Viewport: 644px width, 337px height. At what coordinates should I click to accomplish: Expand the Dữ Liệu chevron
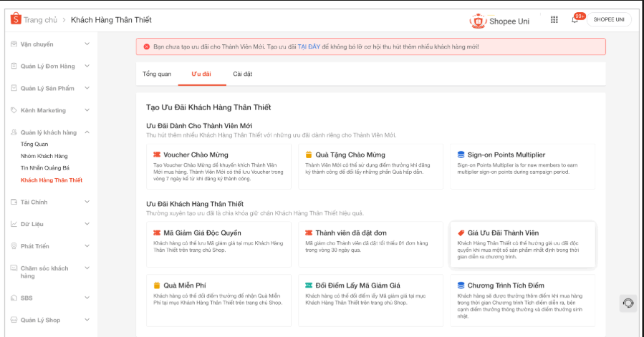[x=87, y=224]
